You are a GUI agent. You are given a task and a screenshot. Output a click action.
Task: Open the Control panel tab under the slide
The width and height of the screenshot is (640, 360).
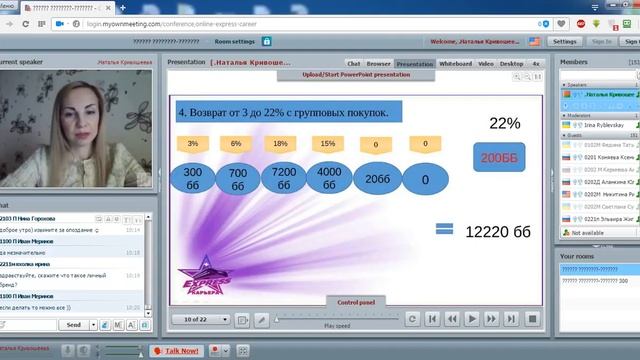356,302
